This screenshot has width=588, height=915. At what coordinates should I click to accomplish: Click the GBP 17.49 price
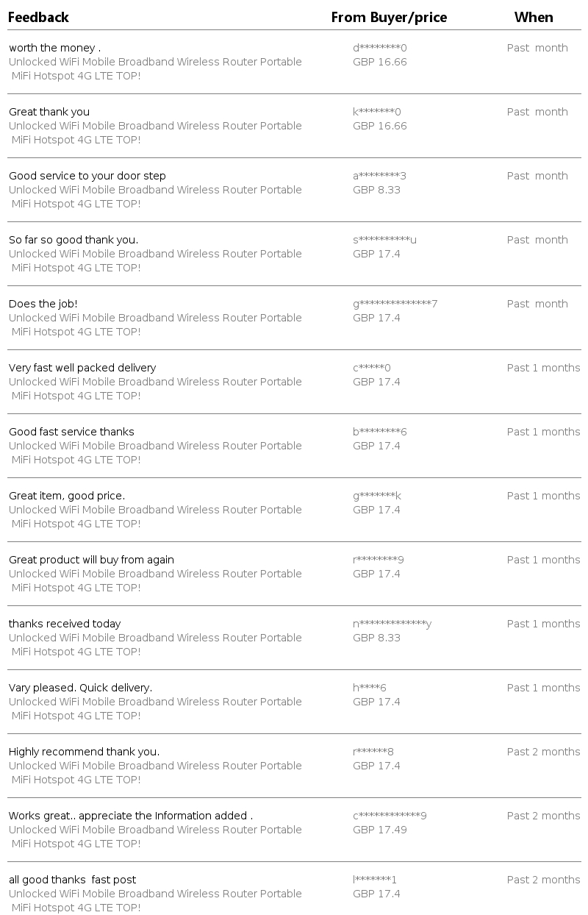pyautogui.click(x=379, y=830)
